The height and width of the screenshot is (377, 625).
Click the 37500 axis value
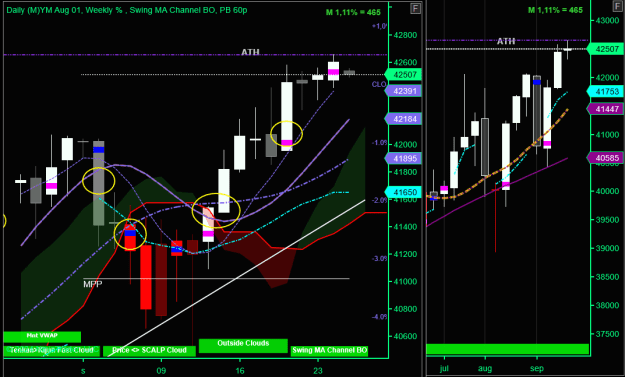(x=607, y=334)
